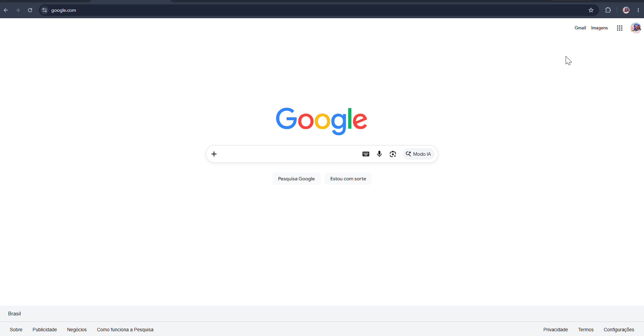Open the Extensions puzzle icon
The width and height of the screenshot is (644, 336).
(x=608, y=10)
